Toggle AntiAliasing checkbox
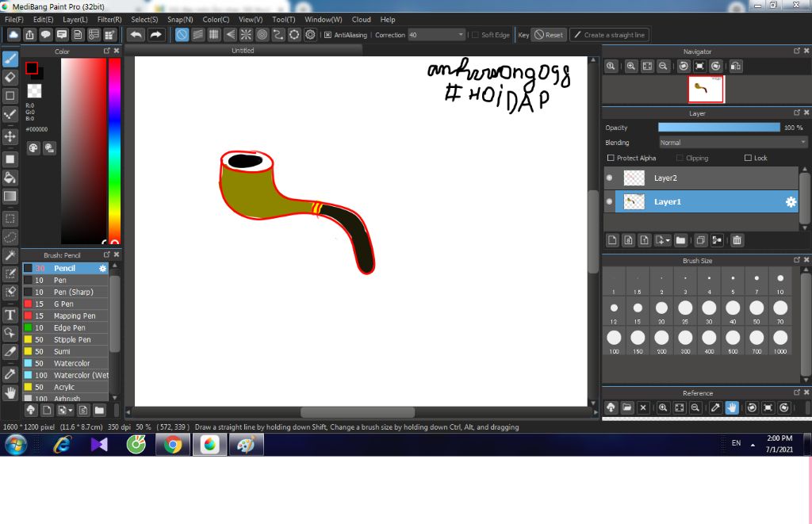The image size is (812, 524). tap(327, 35)
